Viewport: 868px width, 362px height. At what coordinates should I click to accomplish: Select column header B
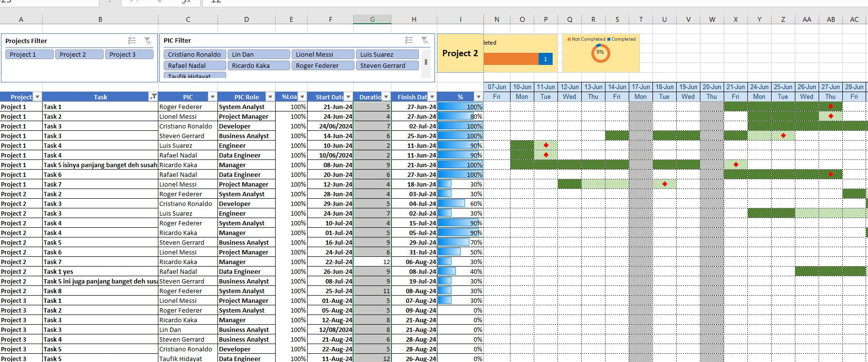(100, 19)
